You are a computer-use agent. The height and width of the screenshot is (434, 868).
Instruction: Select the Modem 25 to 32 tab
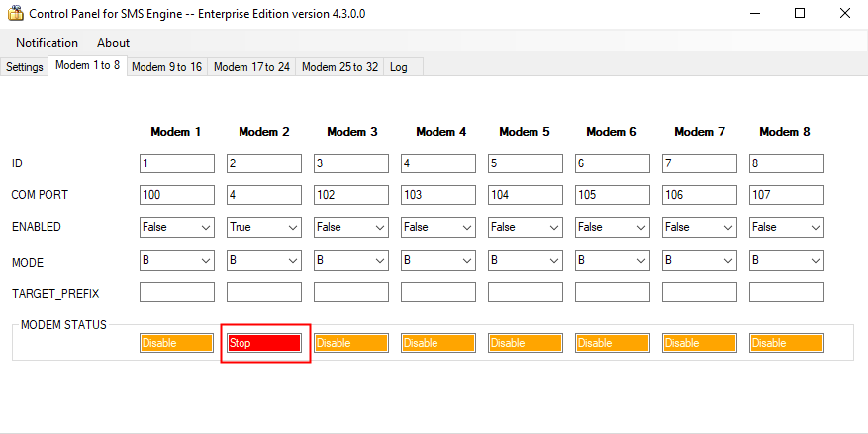click(x=339, y=67)
